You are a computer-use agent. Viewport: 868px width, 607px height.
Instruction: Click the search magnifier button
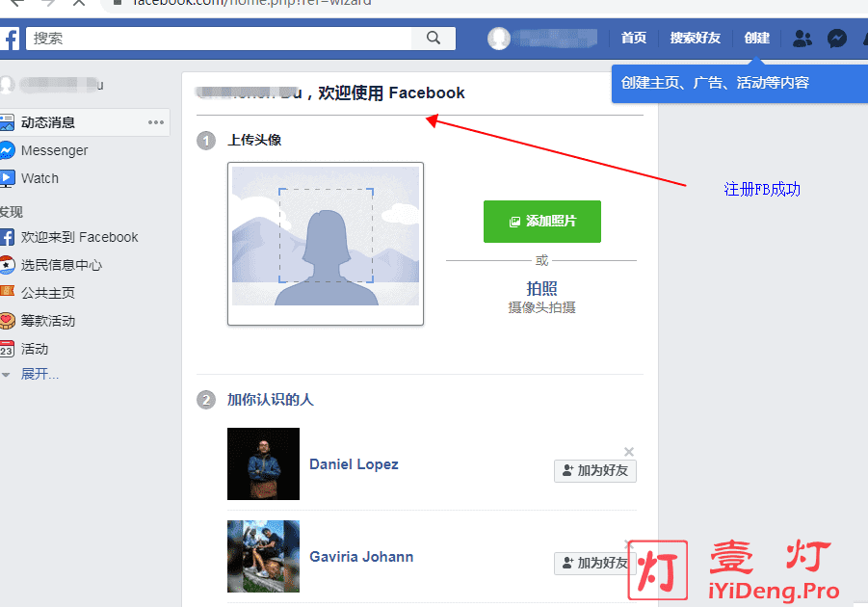coord(434,39)
